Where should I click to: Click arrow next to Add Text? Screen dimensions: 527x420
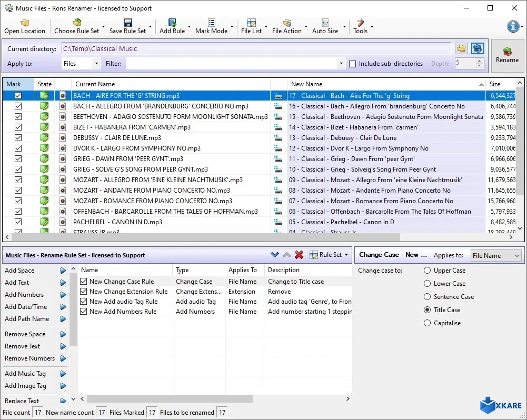point(63,283)
